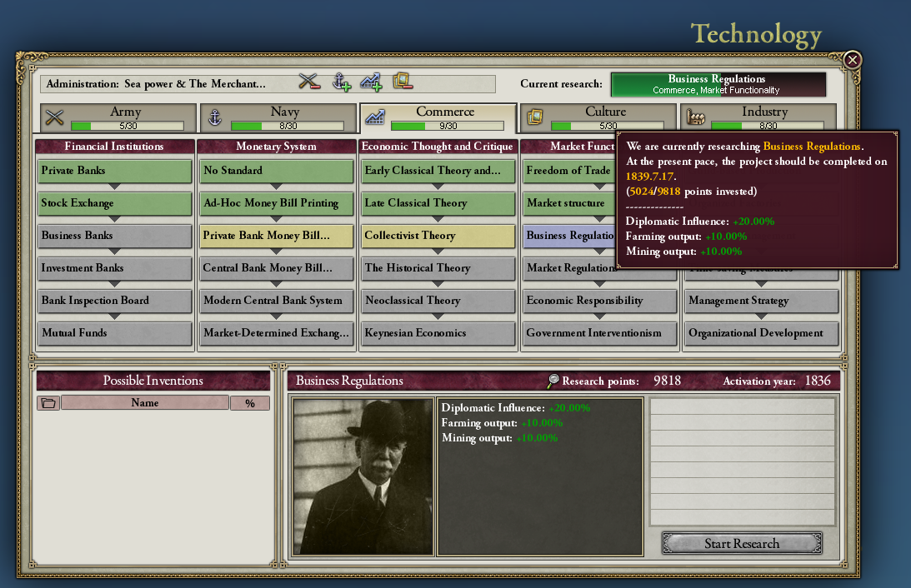The height and width of the screenshot is (588, 911).
Task: Click the Current research progress bar
Action: tap(718, 84)
